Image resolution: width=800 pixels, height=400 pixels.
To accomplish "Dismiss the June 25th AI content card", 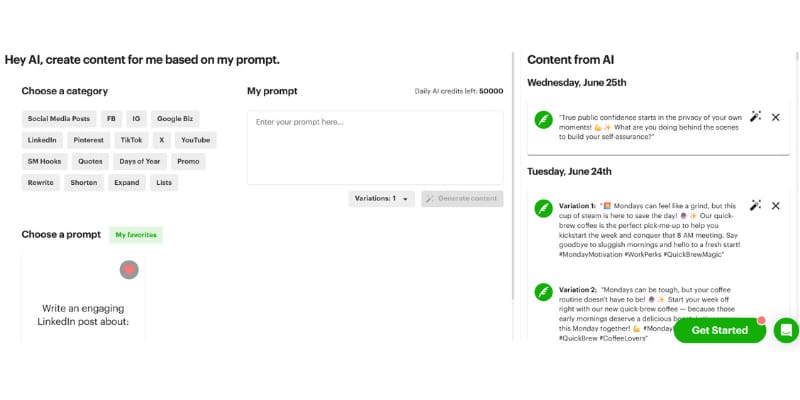I will point(775,117).
